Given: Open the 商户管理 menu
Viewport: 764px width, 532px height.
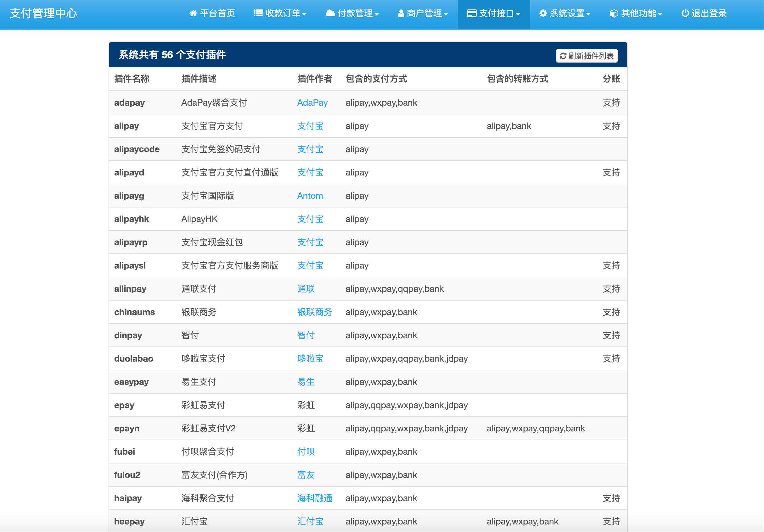Looking at the screenshot, I should click(x=424, y=13).
